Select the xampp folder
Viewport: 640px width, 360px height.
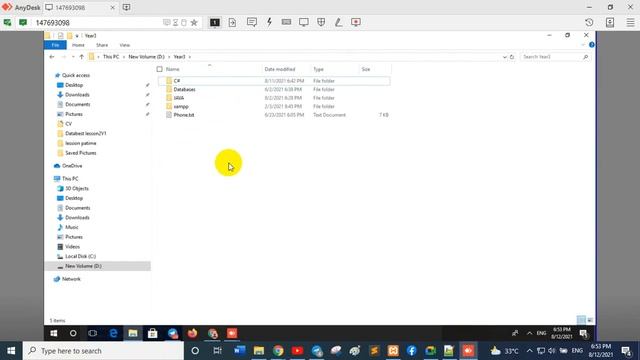pyautogui.click(x=181, y=107)
